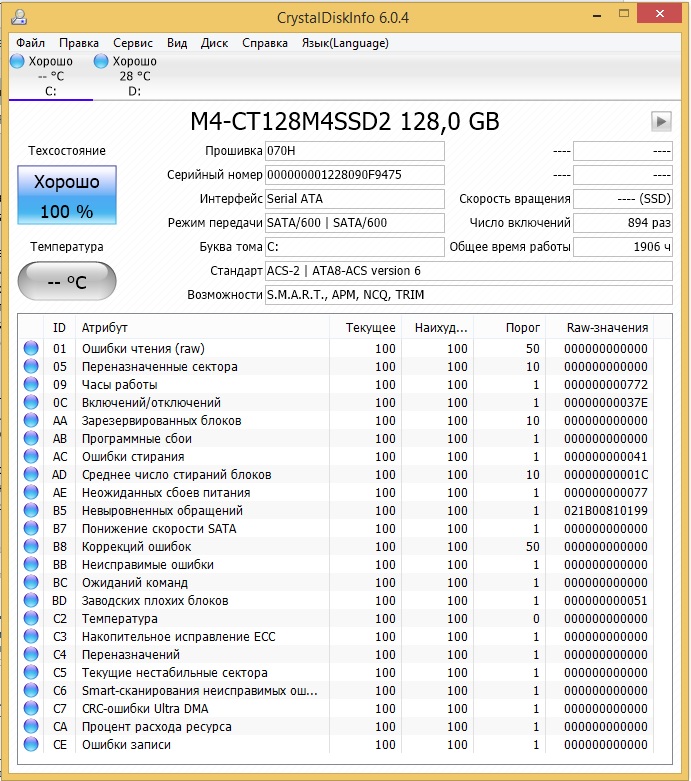Click raw value 021B00810199

(x=605, y=511)
